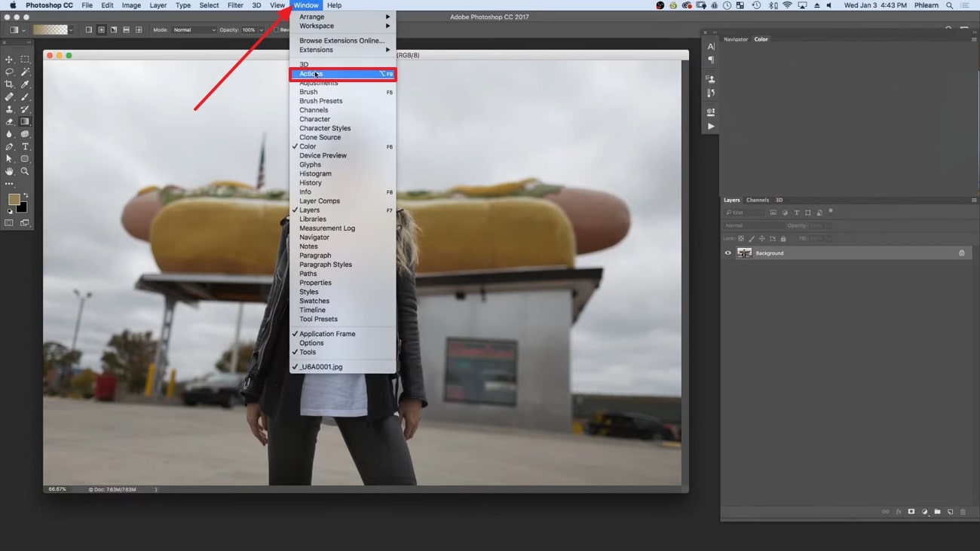Open the Opacity percentage dropdown
This screenshot has width=980, height=551.
(261, 30)
